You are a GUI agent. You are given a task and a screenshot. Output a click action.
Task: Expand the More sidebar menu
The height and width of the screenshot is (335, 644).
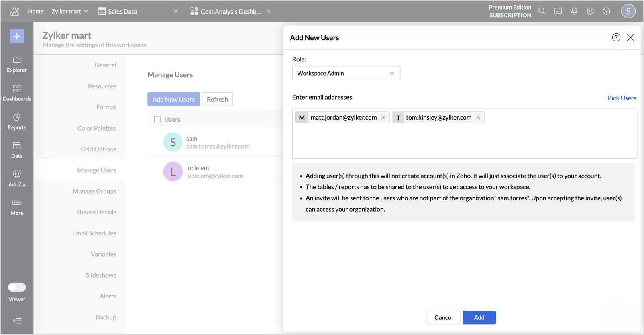(17, 207)
